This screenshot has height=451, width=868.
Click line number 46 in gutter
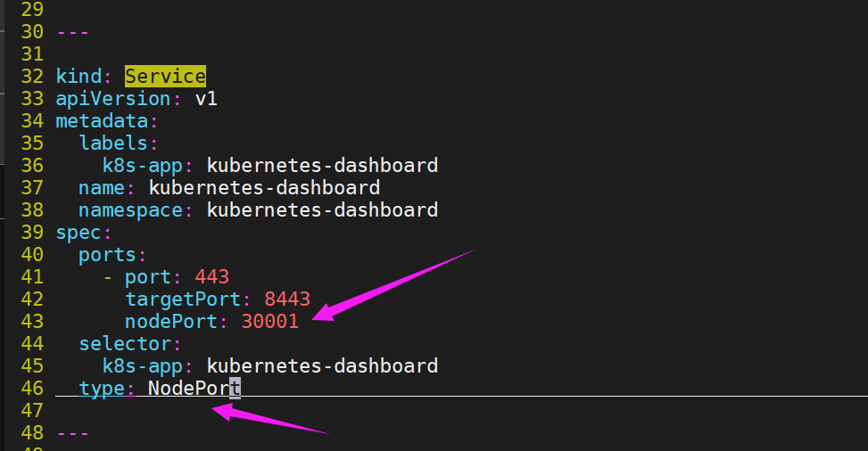[x=32, y=388]
